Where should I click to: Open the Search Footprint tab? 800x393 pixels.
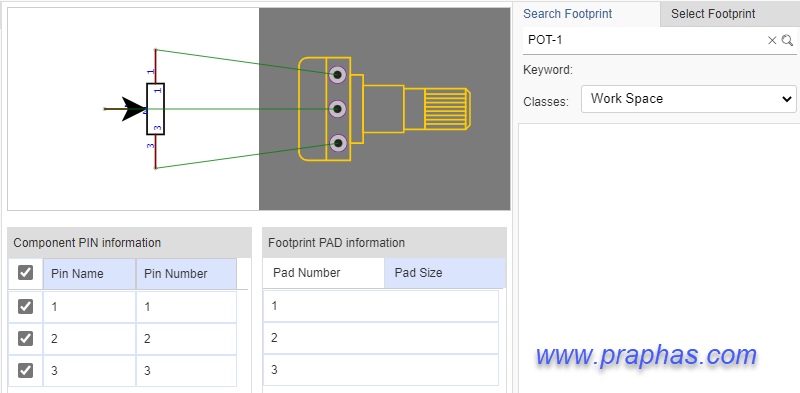[567, 14]
